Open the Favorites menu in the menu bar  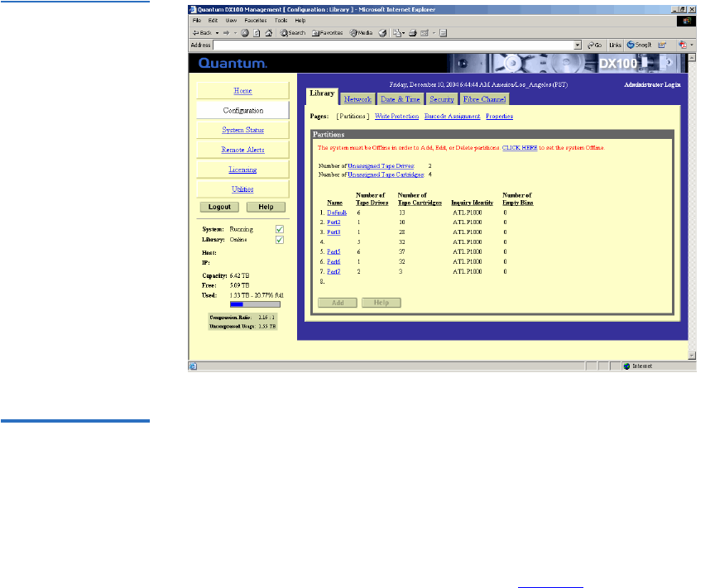pos(256,21)
